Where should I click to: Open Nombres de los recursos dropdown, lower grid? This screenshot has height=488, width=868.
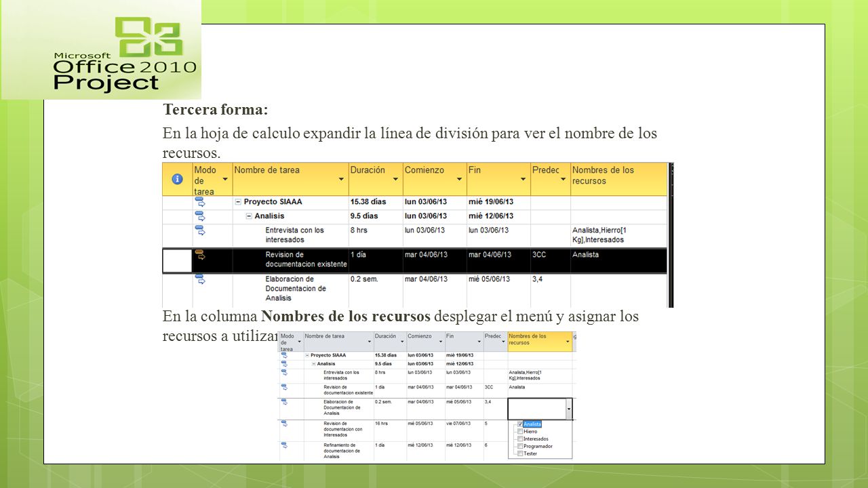pyautogui.click(x=568, y=342)
